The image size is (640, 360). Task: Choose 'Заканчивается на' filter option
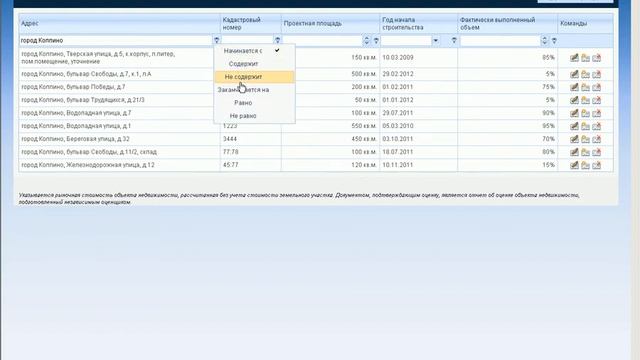254,90
